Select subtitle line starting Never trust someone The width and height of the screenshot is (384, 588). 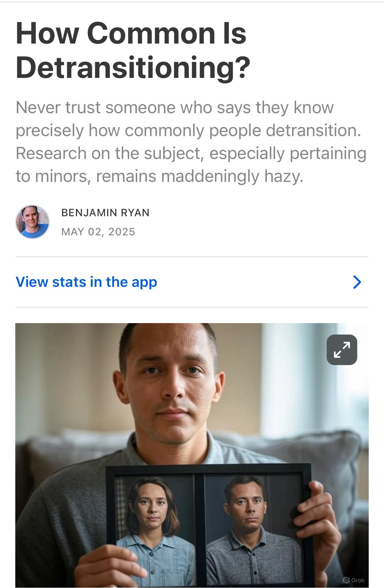(x=175, y=107)
